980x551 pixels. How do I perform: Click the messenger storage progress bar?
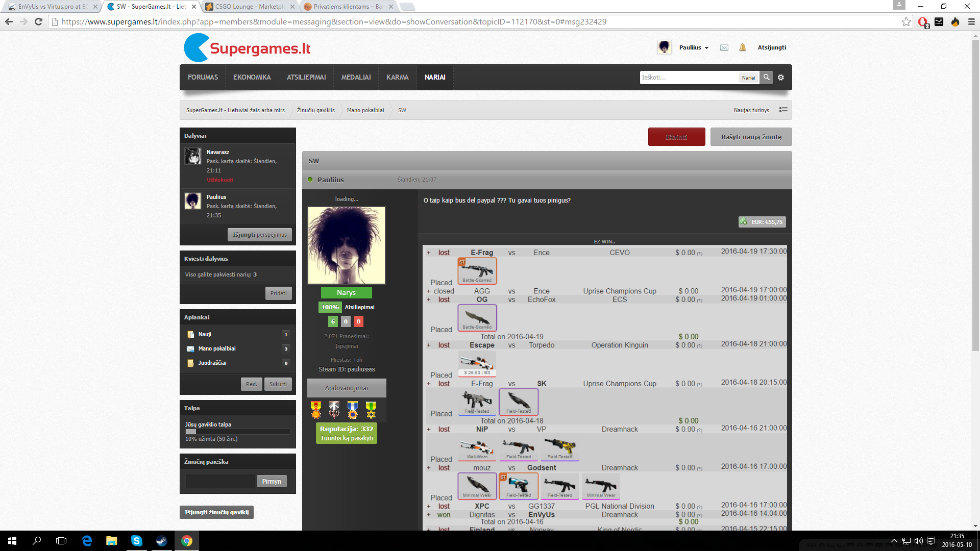[x=238, y=432]
